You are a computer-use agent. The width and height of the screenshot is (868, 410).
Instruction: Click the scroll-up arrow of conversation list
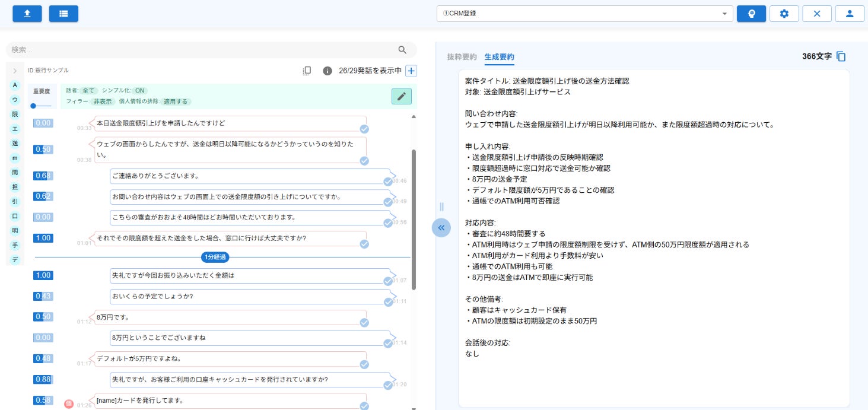coord(414,116)
